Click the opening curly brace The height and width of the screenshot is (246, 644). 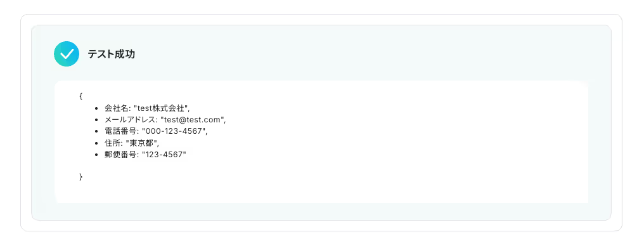pyautogui.click(x=81, y=96)
